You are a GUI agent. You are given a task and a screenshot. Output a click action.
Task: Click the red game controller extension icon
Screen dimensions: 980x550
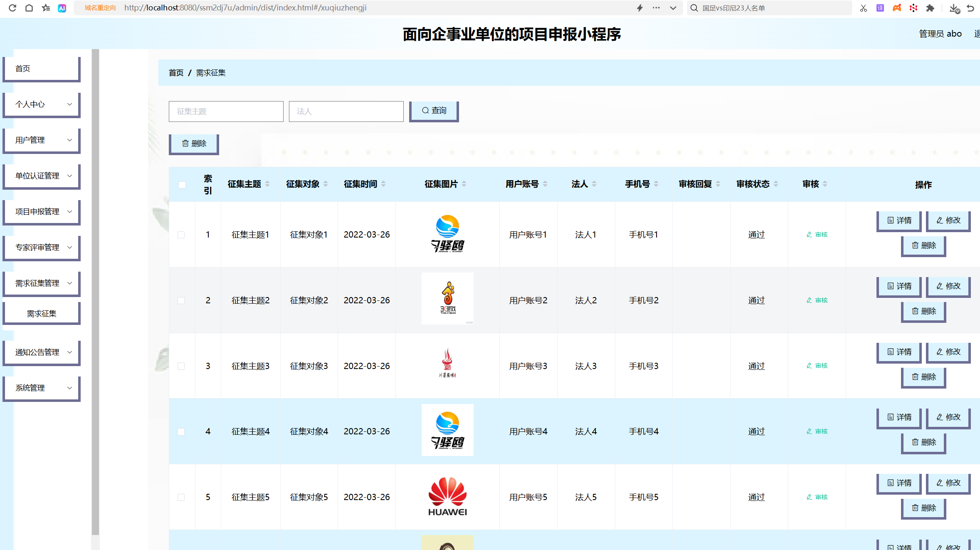897,8
